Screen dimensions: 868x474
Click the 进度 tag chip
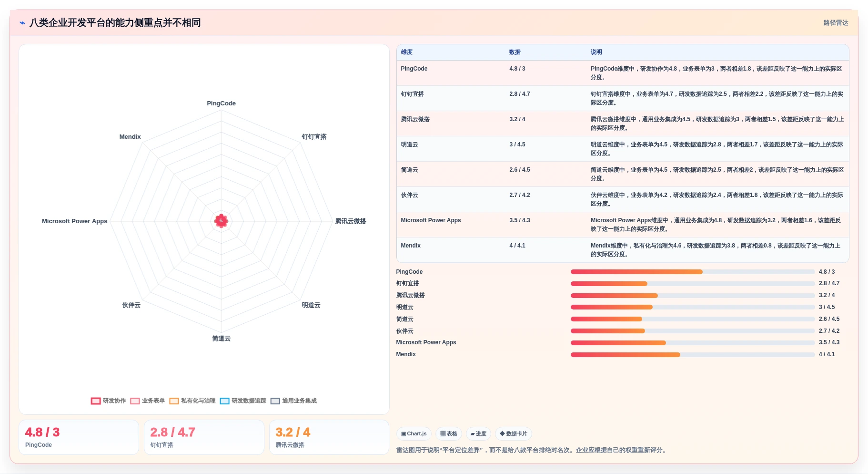pos(478,434)
